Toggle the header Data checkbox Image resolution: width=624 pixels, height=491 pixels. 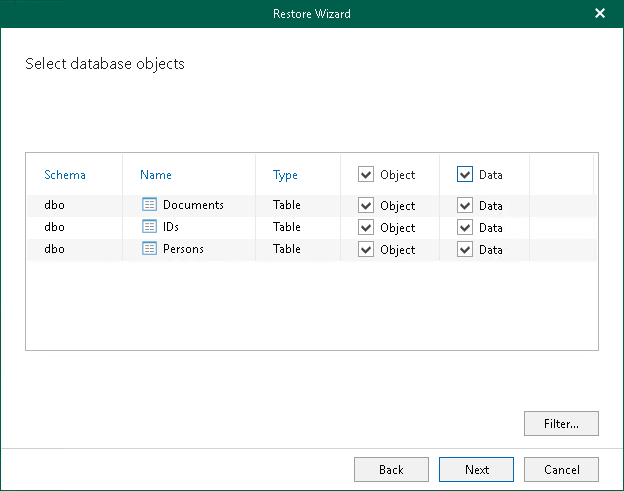point(465,174)
